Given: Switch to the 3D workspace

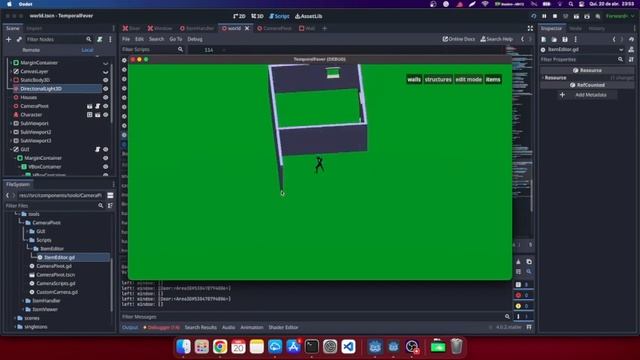Looking at the screenshot, I should pos(257,16).
